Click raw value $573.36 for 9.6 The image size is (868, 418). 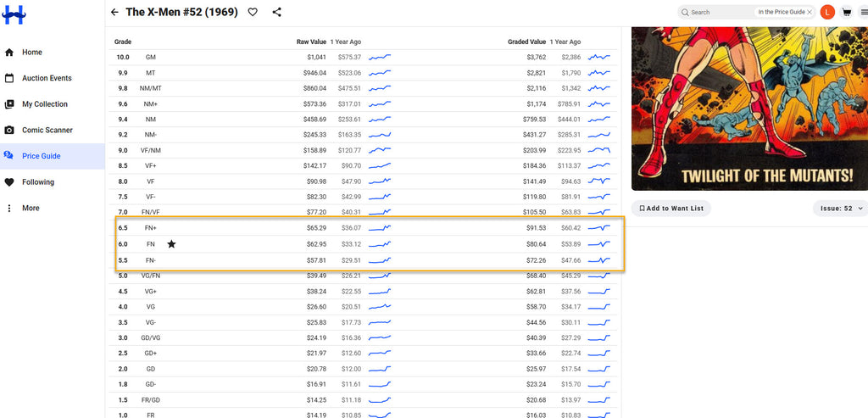(x=314, y=103)
